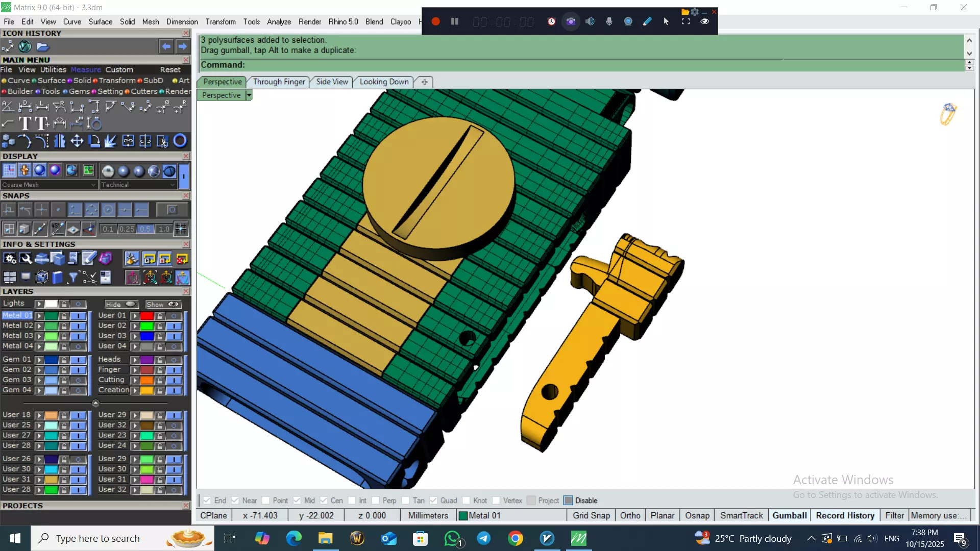Toggle the recorder speaker audio icon
The height and width of the screenshot is (551, 980).
coord(590,21)
